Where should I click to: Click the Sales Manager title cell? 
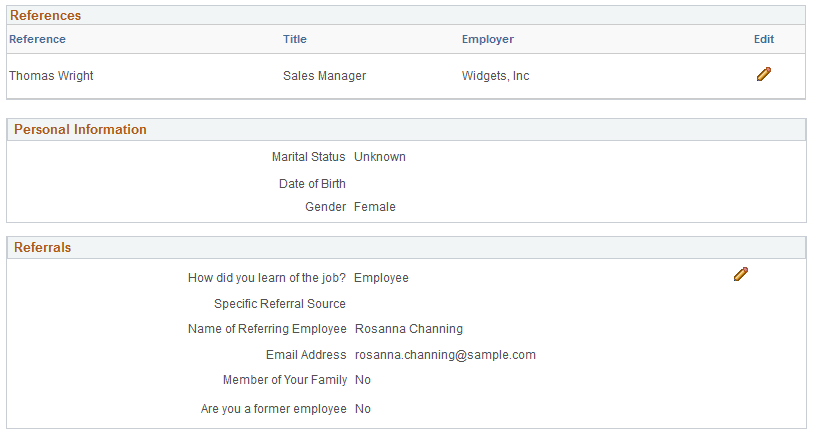[325, 76]
